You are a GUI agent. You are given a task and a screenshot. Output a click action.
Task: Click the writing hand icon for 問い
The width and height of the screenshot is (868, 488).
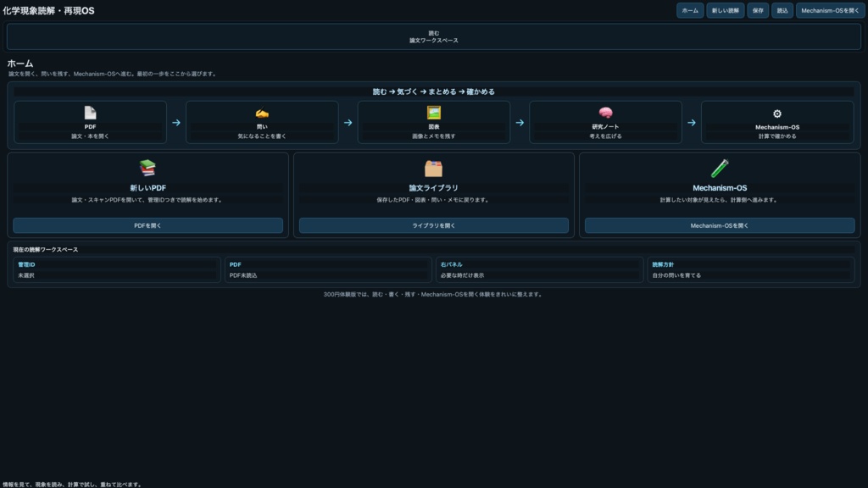(262, 113)
